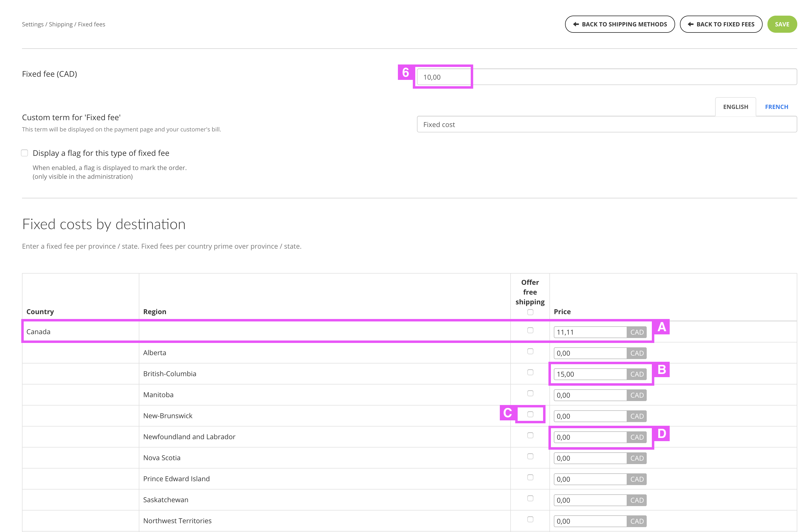Check free shipping for Nova Scotia
Screen dimensions: 809x532
(530, 456)
